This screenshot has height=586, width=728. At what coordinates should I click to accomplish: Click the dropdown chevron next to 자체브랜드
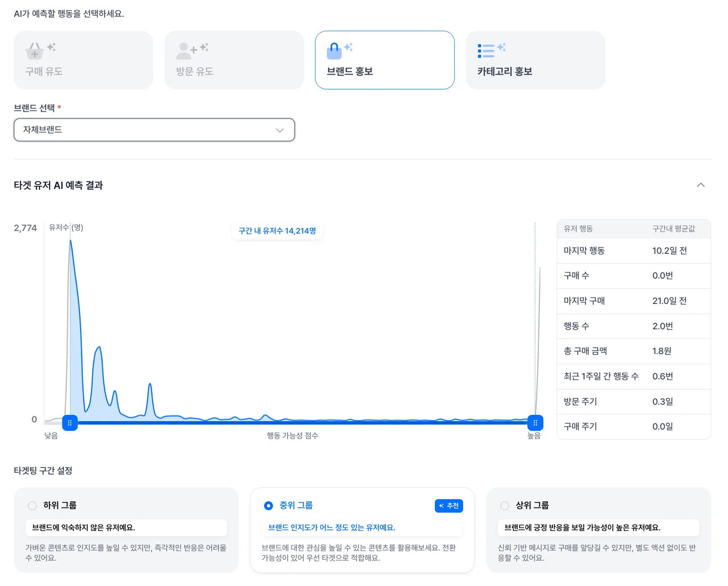[279, 130]
